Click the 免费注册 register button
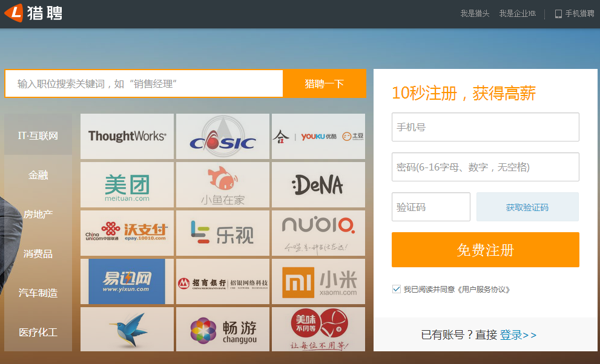Image resolution: width=600 pixels, height=364 pixels. pyautogui.click(x=485, y=250)
